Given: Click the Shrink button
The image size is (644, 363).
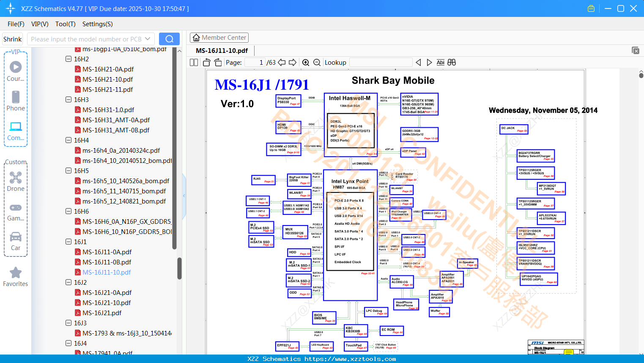Looking at the screenshot, I should [13, 39].
